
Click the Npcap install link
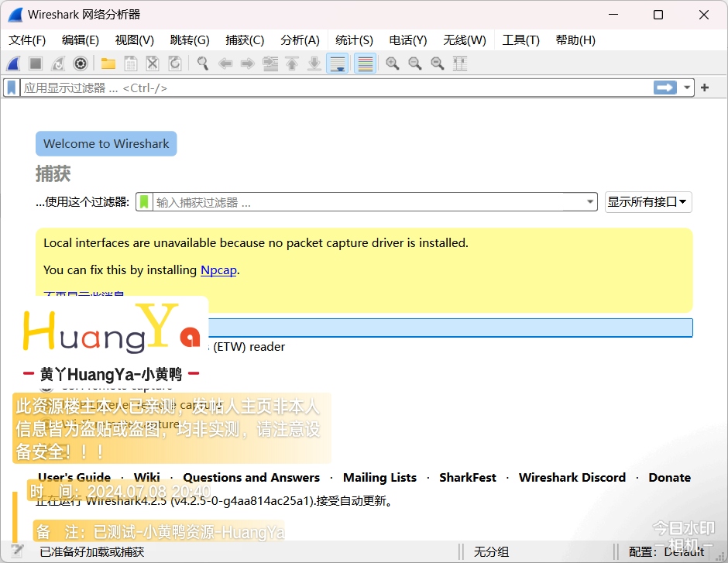point(218,270)
